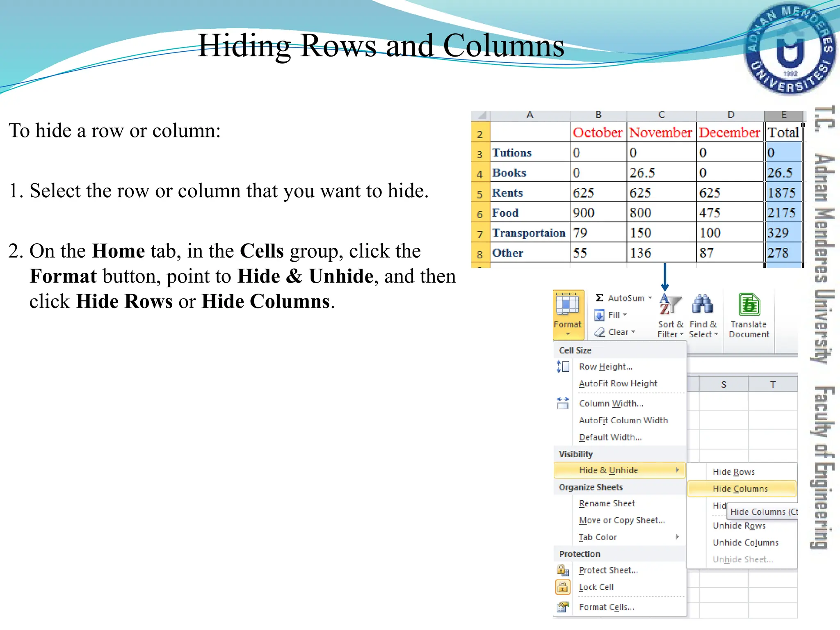The width and height of the screenshot is (840, 630).
Task: Choose Default Width... menu item
Action: (x=620, y=437)
